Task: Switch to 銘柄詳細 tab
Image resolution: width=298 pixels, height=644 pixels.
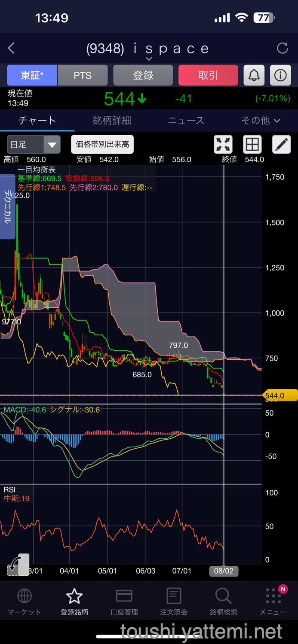Action: pos(112,121)
